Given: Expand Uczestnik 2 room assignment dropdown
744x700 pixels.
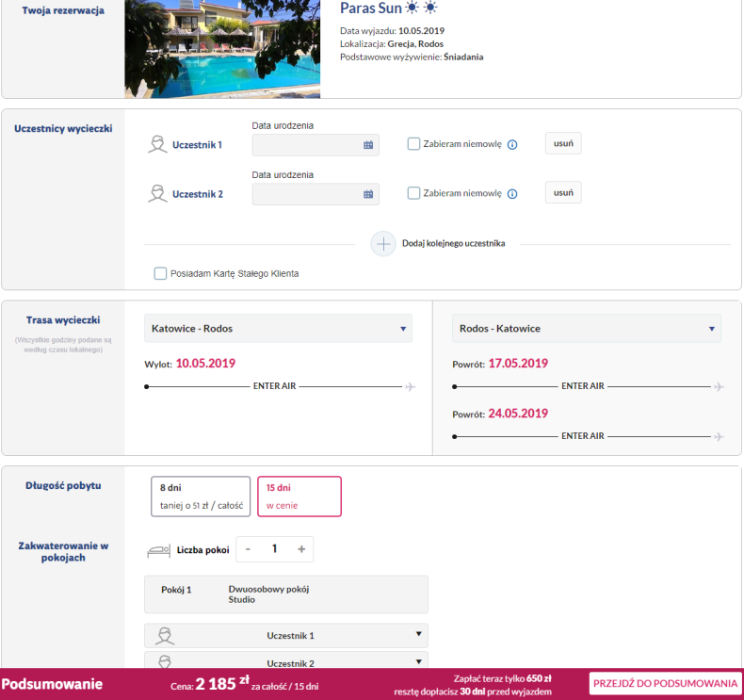Looking at the screenshot, I should click(x=286, y=660).
